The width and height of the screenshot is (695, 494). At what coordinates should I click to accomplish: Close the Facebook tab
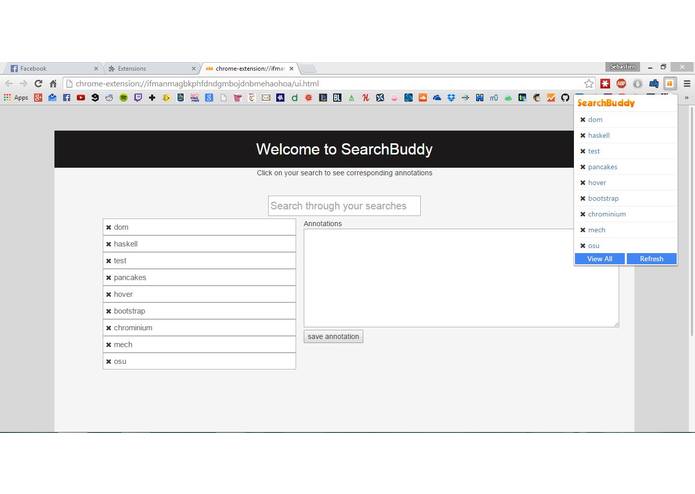click(96, 69)
